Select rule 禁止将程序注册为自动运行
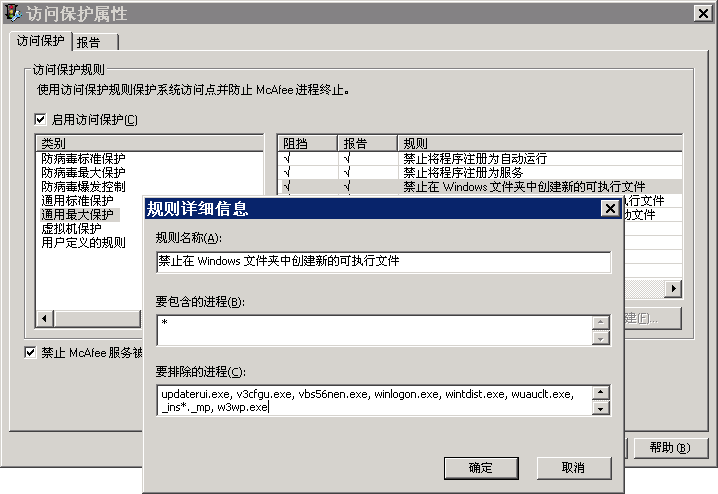 pos(475,159)
